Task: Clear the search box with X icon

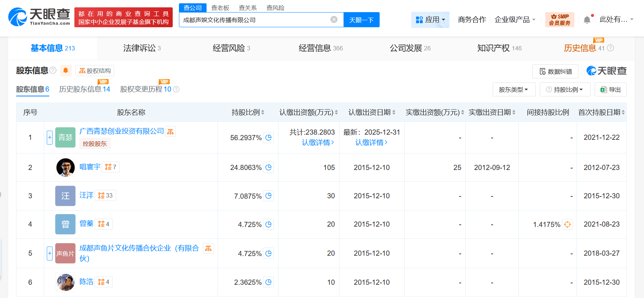Action: tap(334, 19)
